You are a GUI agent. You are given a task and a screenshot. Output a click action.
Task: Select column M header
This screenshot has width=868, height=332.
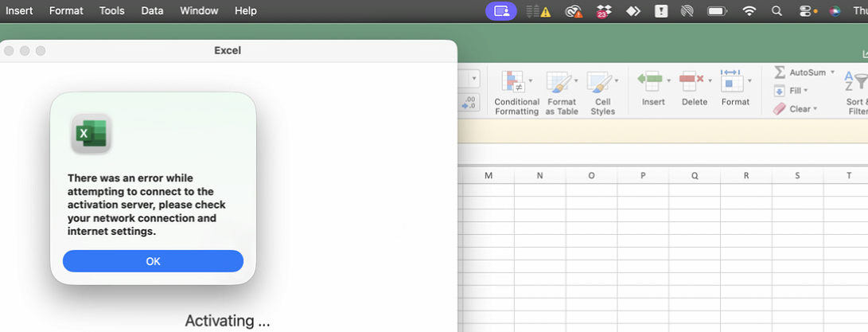click(x=488, y=176)
